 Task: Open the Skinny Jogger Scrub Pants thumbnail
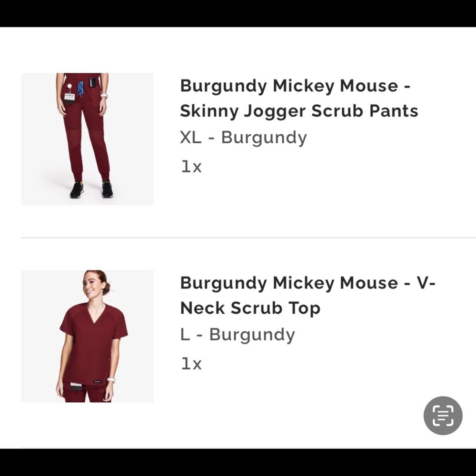(87, 139)
